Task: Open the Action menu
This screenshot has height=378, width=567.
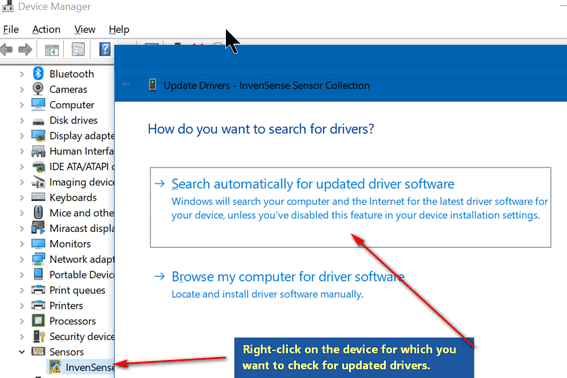Action: click(x=46, y=30)
